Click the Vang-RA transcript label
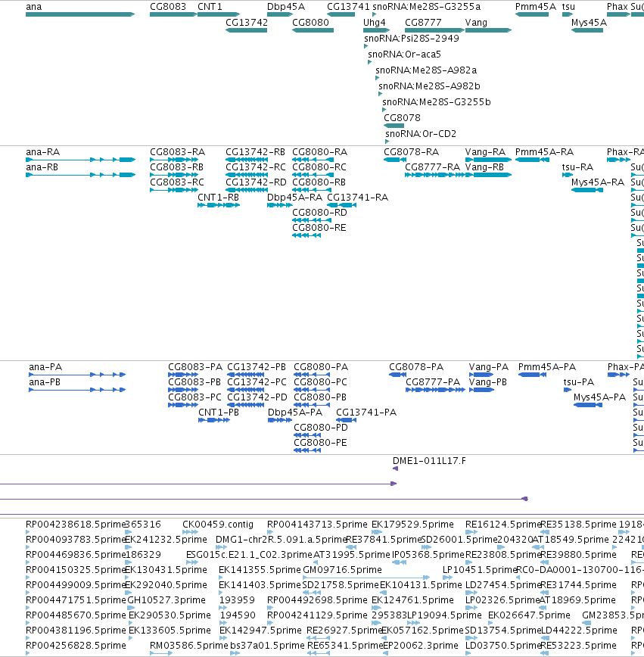 coord(485,152)
